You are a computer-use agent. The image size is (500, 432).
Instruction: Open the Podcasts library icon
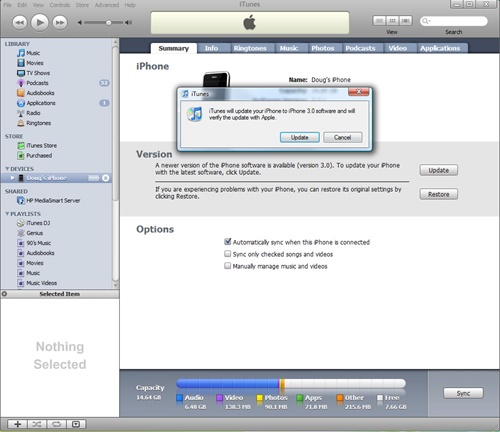coord(21,83)
